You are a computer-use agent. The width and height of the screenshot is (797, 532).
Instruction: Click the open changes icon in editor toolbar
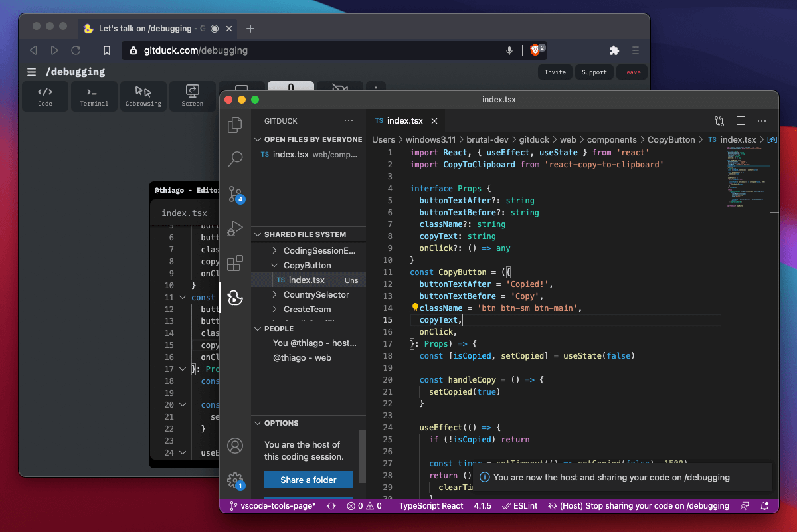point(719,121)
